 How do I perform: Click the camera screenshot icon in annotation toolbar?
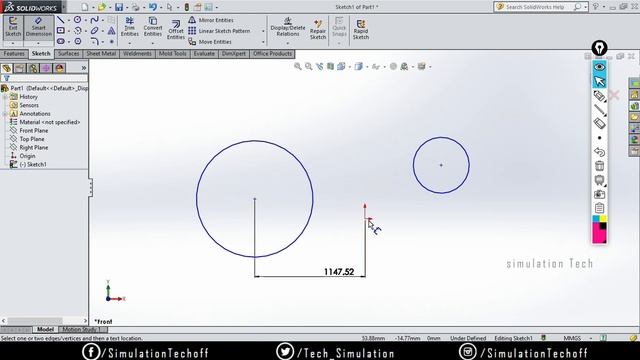(x=599, y=194)
